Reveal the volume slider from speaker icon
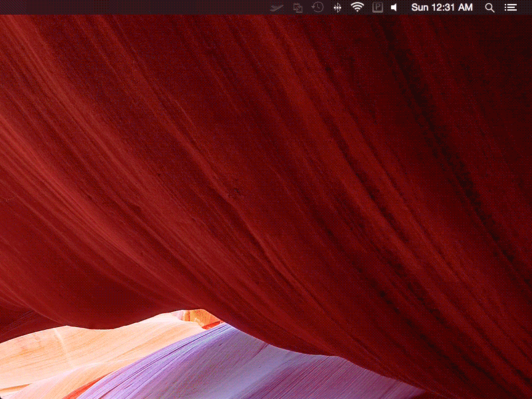 (394, 7)
